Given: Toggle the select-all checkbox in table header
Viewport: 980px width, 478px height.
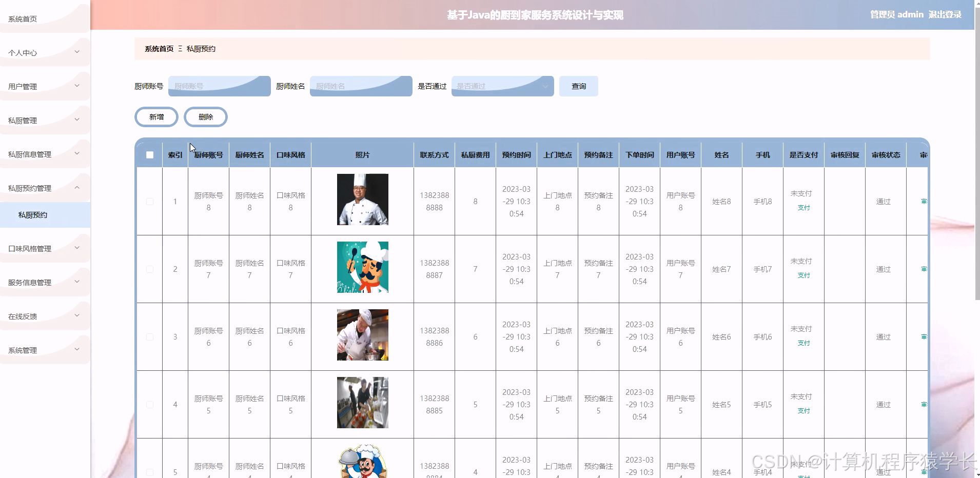Looking at the screenshot, I should 150,155.
